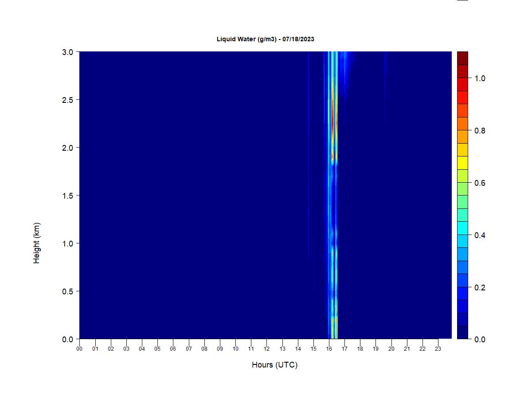Select hour 16 tick on time axis

coord(329,348)
